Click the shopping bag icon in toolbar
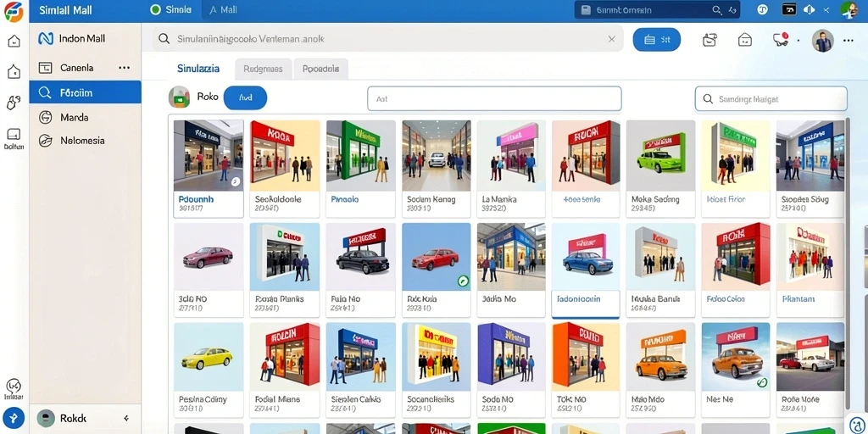868x434 pixels. [709, 39]
